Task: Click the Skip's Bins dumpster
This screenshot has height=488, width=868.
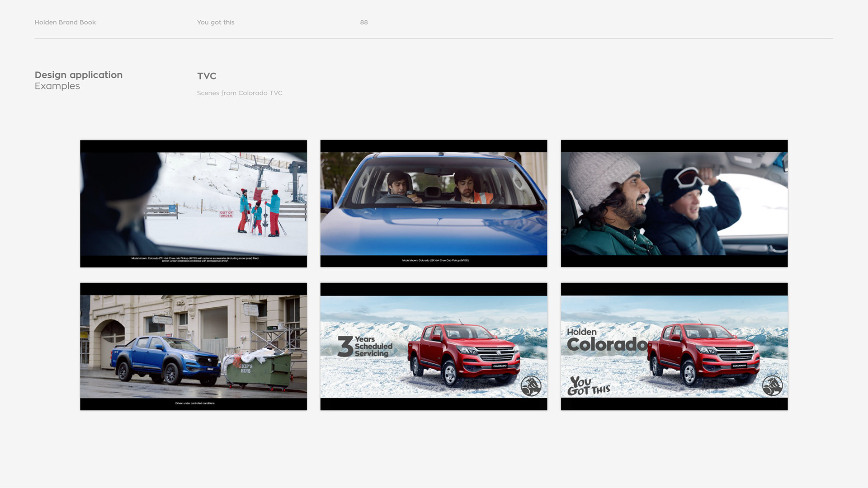Action: [258, 371]
